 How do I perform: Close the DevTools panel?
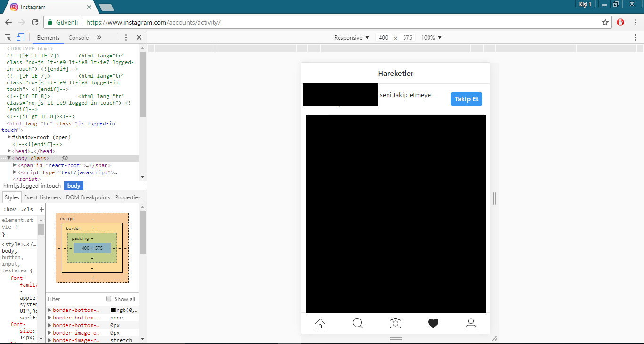[x=139, y=38]
